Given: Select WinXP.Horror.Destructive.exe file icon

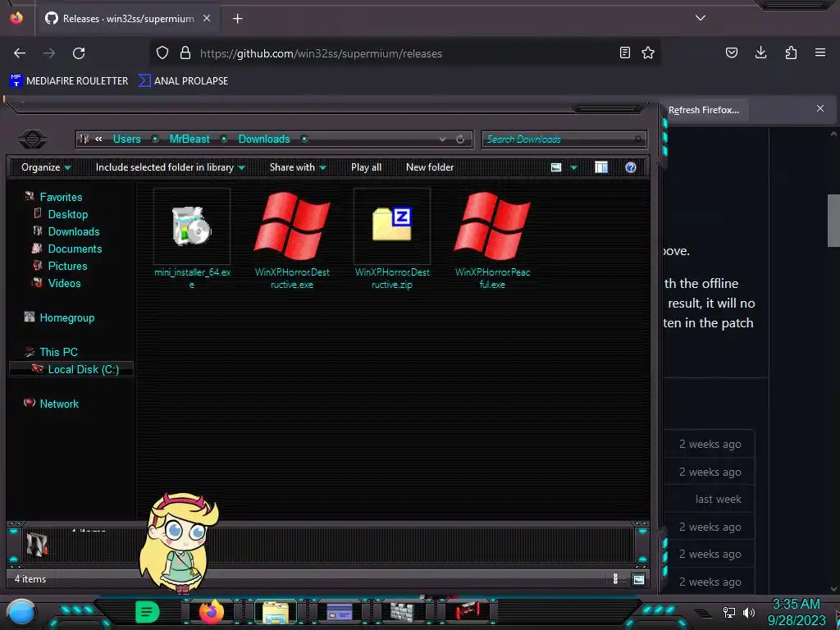Looking at the screenshot, I should click(x=292, y=226).
